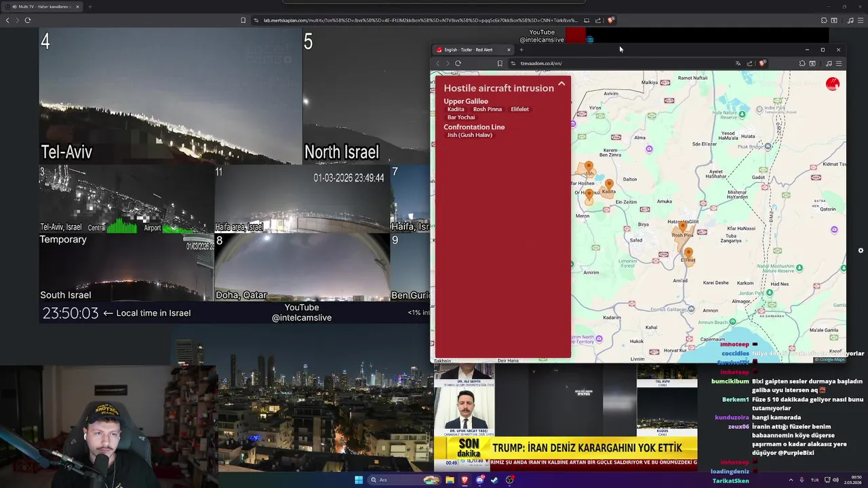The height and width of the screenshot is (488, 868).
Task: Open Brave Shields icon in Red Alert window
Action: point(762,63)
